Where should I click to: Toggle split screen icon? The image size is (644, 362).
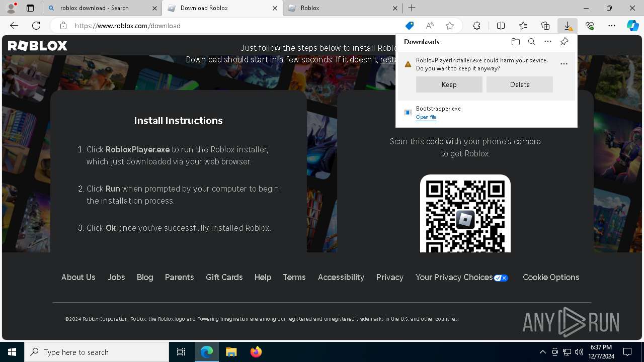(501, 26)
